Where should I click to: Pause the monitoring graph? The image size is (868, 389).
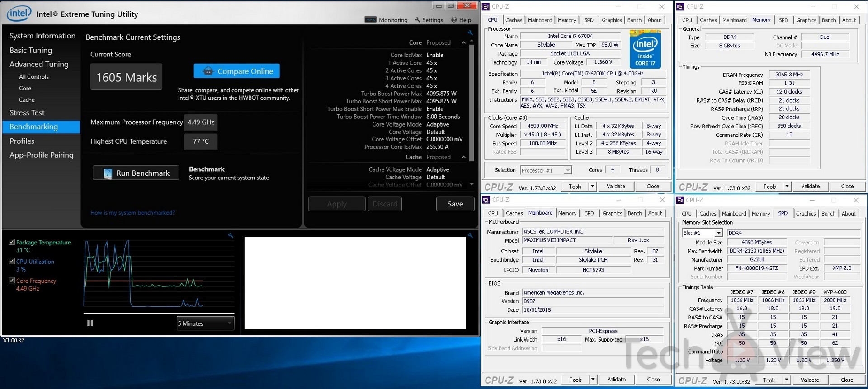coord(90,323)
